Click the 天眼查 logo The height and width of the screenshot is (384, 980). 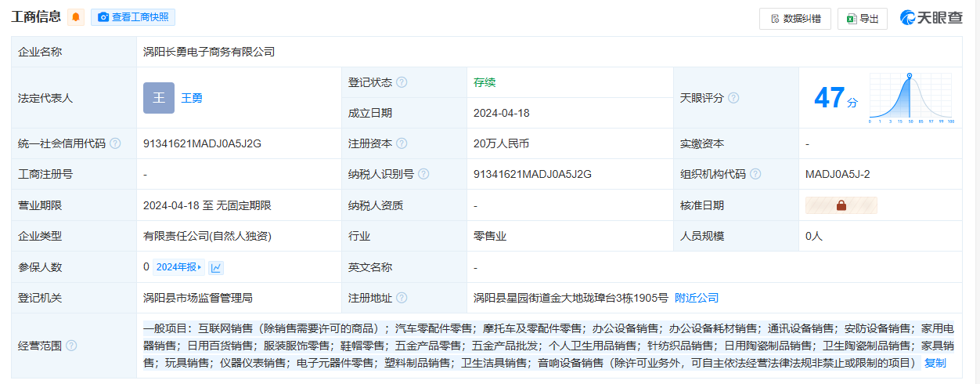click(931, 18)
